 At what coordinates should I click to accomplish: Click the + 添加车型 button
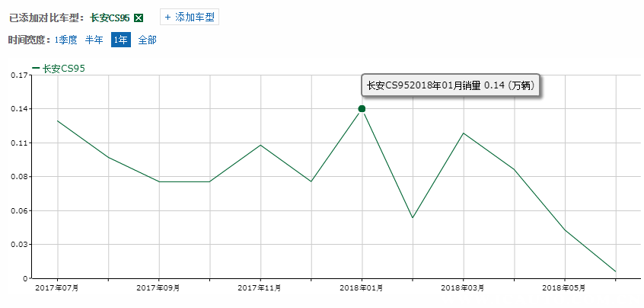coord(190,17)
